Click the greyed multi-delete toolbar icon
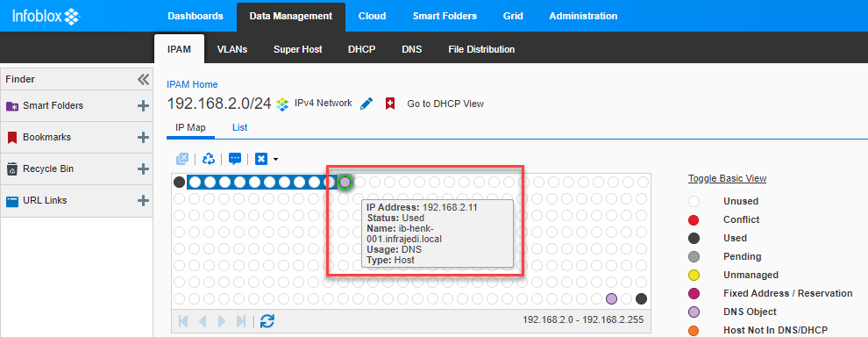Image resolution: width=868 pixels, height=337 pixels. 182,159
